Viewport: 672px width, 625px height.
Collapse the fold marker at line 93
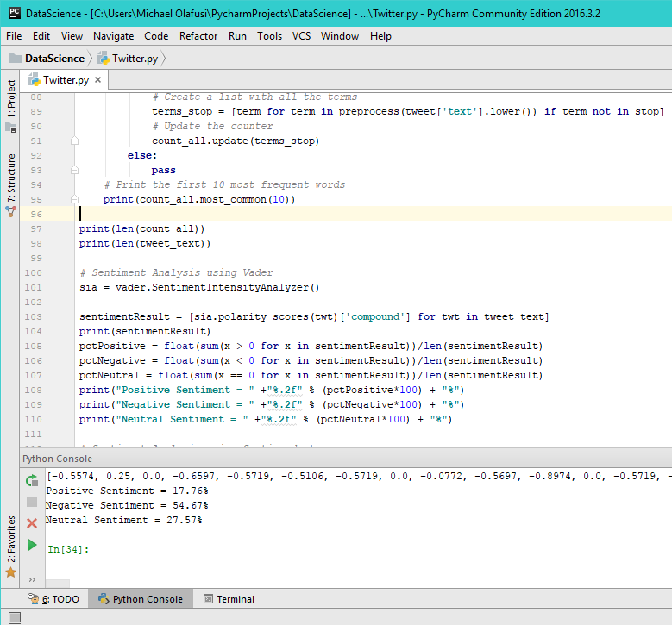pos(74,170)
